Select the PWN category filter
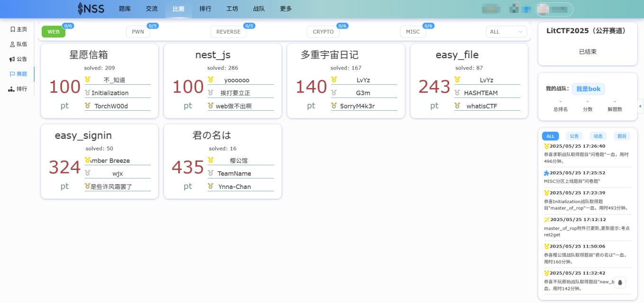 click(x=138, y=32)
